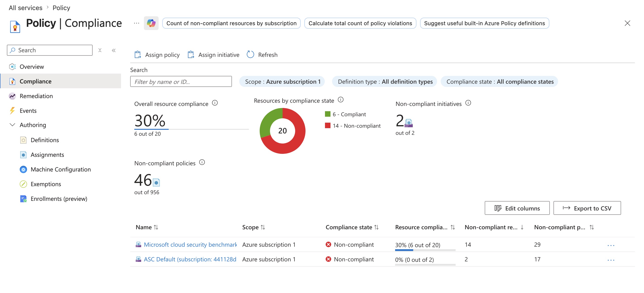Open Machine Configuration under Authoring
Viewport: 644px width, 293px height.
pyautogui.click(x=61, y=169)
